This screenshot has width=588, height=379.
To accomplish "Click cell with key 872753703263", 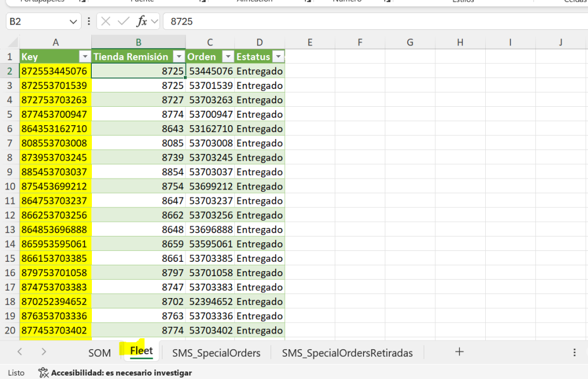I will pos(56,100).
